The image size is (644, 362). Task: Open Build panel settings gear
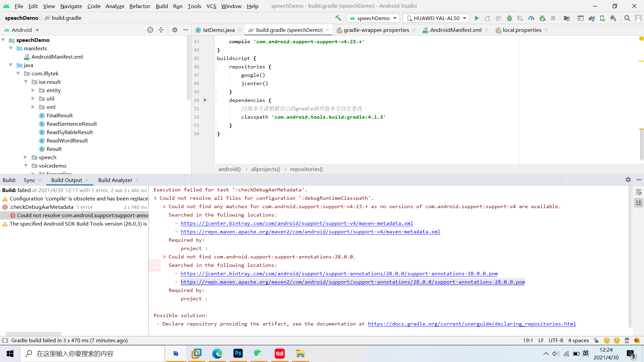(x=628, y=180)
